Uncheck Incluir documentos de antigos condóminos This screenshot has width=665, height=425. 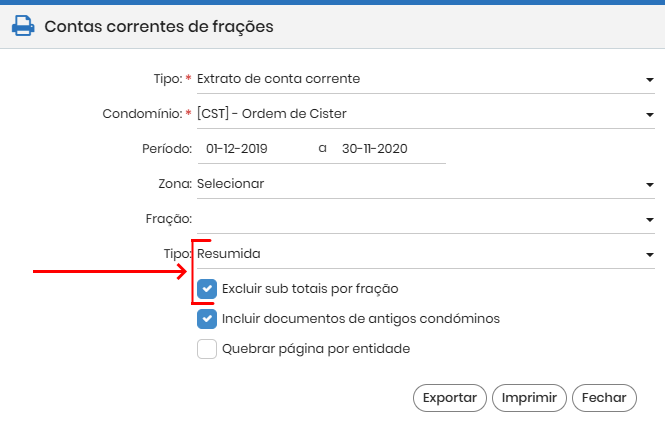[x=207, y=319]
